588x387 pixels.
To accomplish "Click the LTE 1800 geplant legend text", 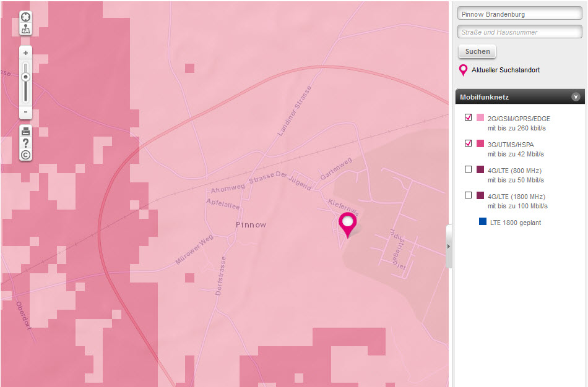I will point(515,223).
